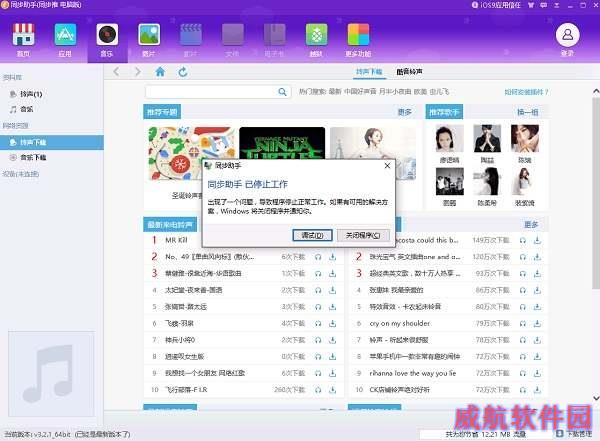Open the 更多功能 colorful tiles icon

(x=358, y=35)
